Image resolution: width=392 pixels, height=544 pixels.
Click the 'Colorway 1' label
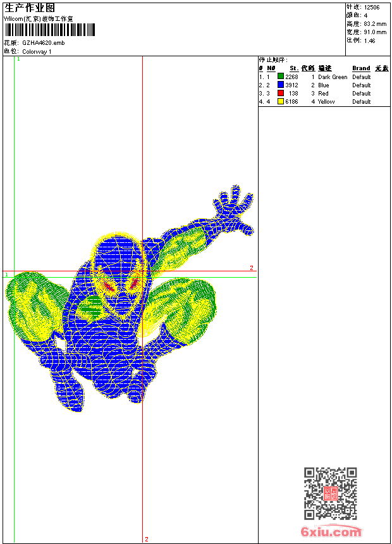37,52
